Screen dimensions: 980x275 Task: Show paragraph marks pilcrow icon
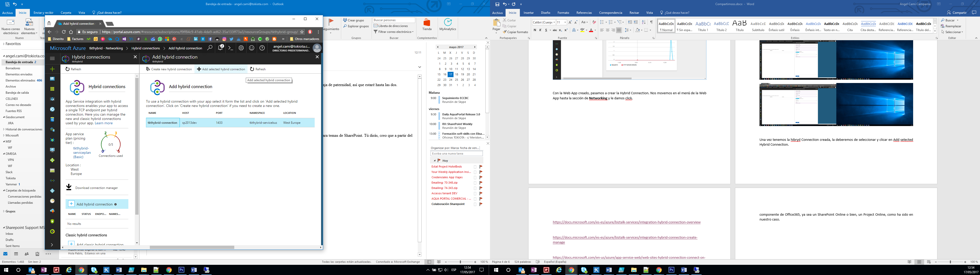651,22
